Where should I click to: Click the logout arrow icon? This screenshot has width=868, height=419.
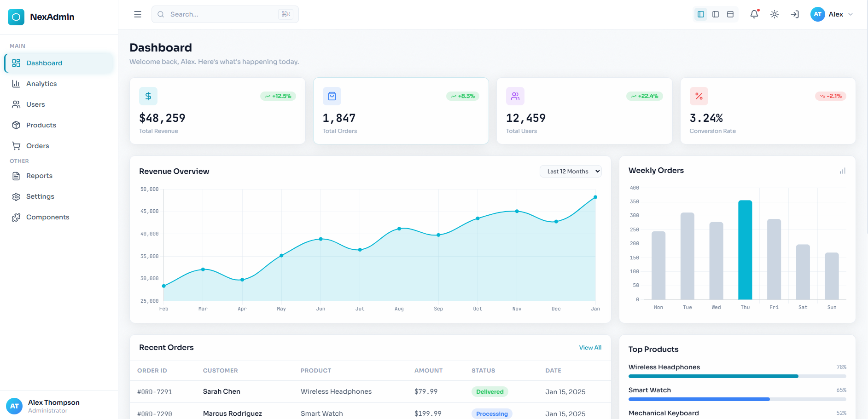(795, 14)
